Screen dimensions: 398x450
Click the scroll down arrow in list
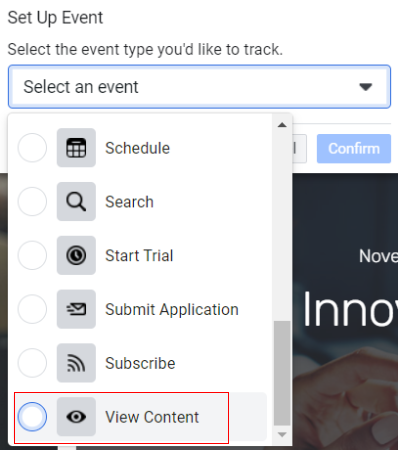(282, 435)
